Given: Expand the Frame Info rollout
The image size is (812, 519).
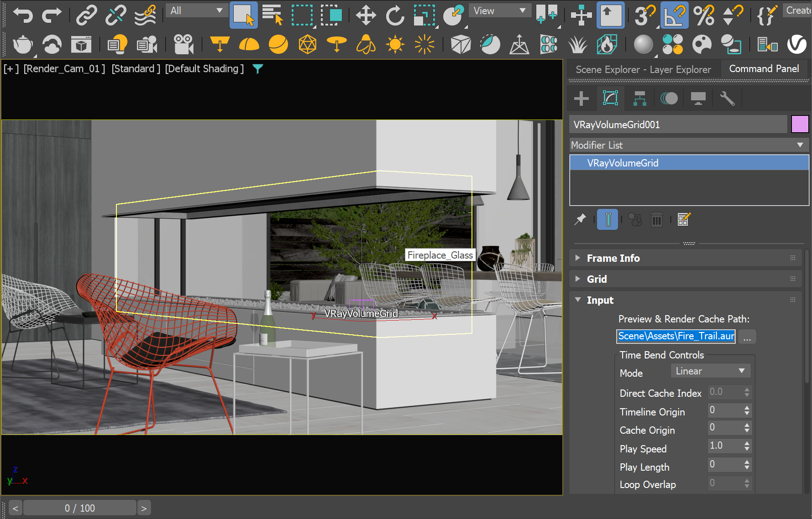Looking at the screenshot, I should click(x=613, y=258).
